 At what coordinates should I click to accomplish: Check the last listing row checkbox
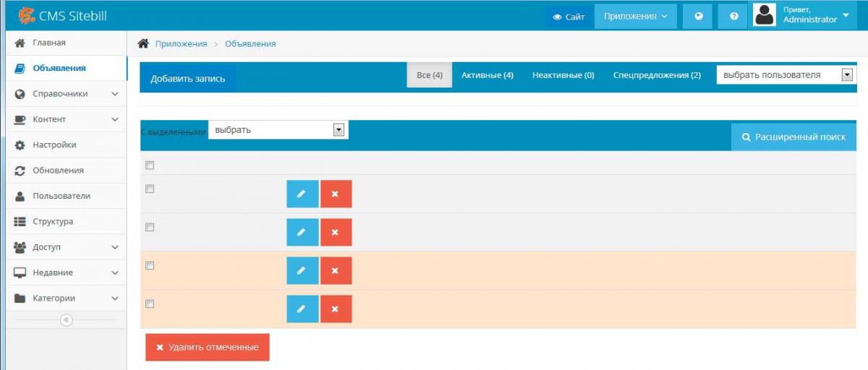pos(150,304)
